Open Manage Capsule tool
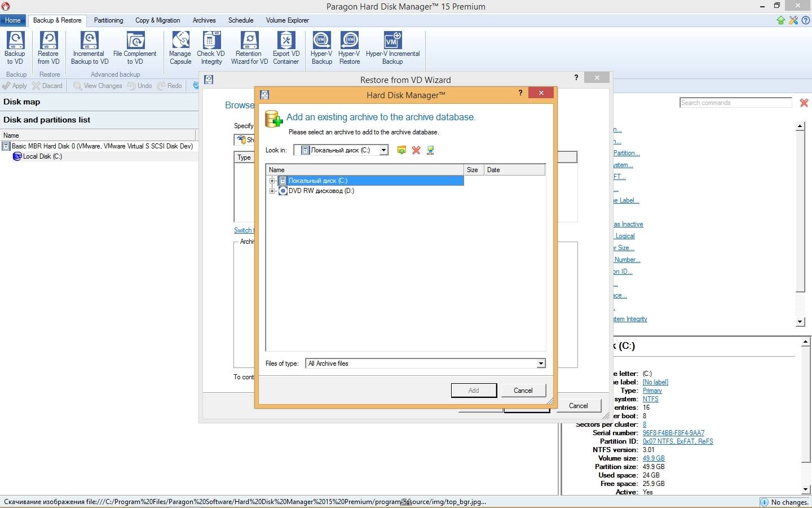 coord(180,48)
